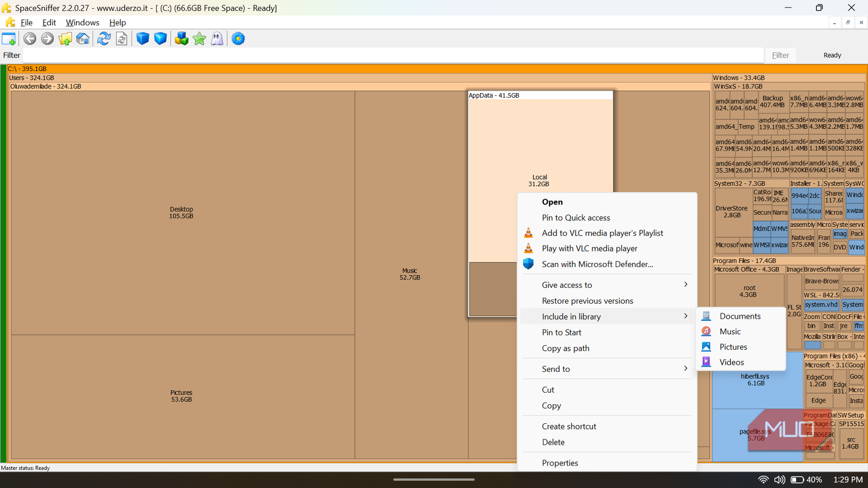
Task: Open a new view window from the toolbar
Action: [x=9, y=39]
